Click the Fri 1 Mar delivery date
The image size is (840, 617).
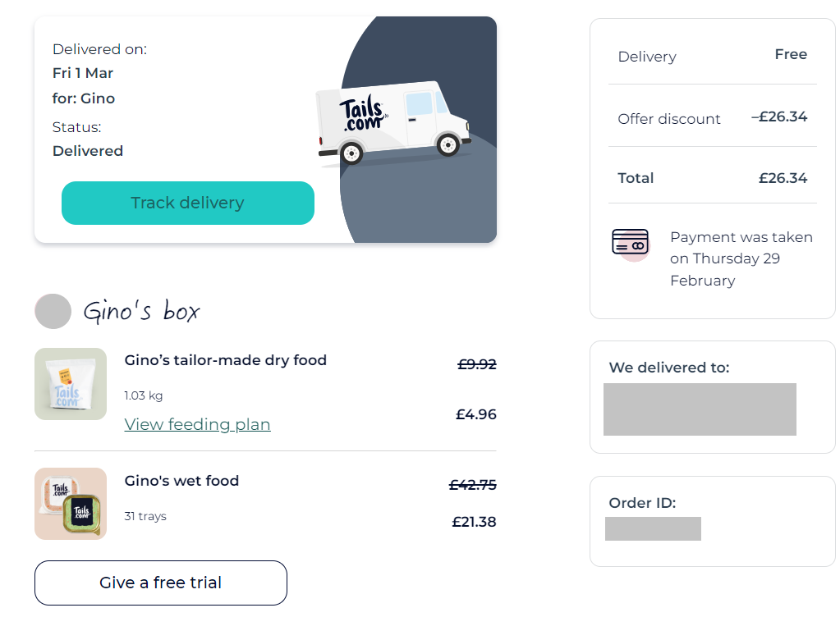pyautogui.click(x=83, y=73)
